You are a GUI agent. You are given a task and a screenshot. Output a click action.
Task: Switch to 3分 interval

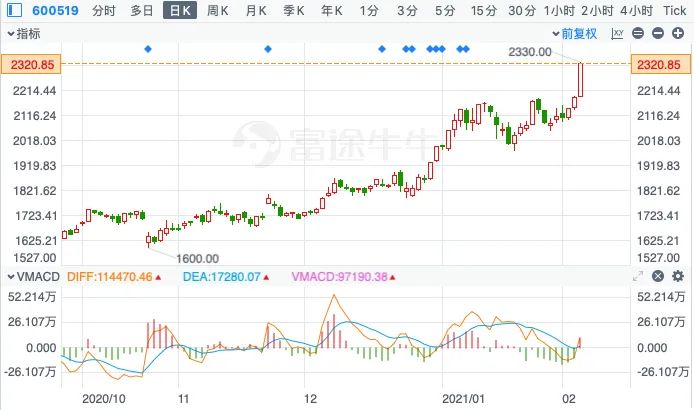pos(407,10)
